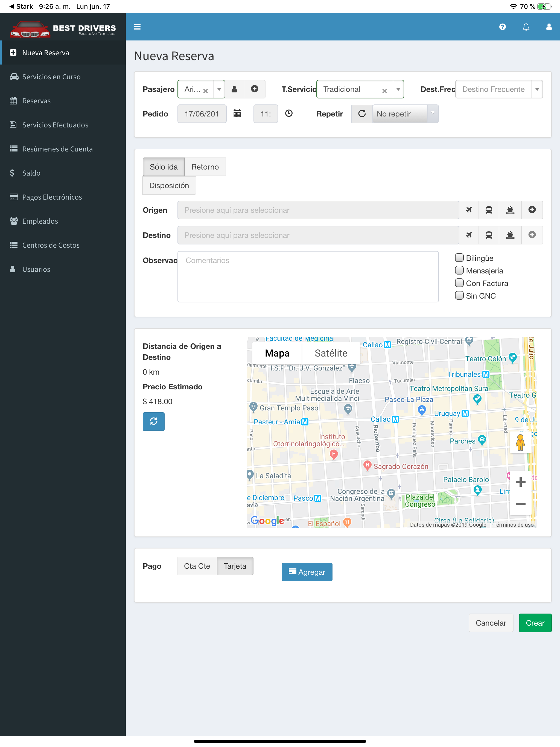
Task: Choose Cta Cte payment method
Action: coord(197,566)
